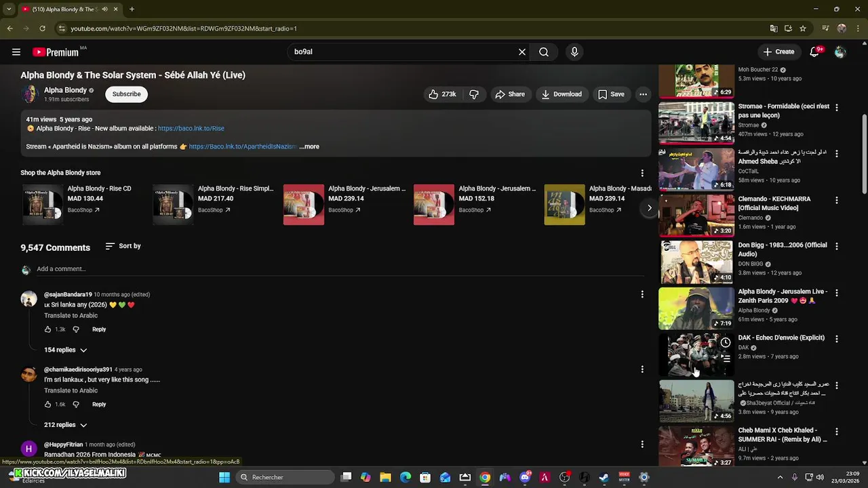The height and width of the screenshot is (488, 868).
Task: Go to YouTube Premium home logo
Action: click(x=56, y=52)
